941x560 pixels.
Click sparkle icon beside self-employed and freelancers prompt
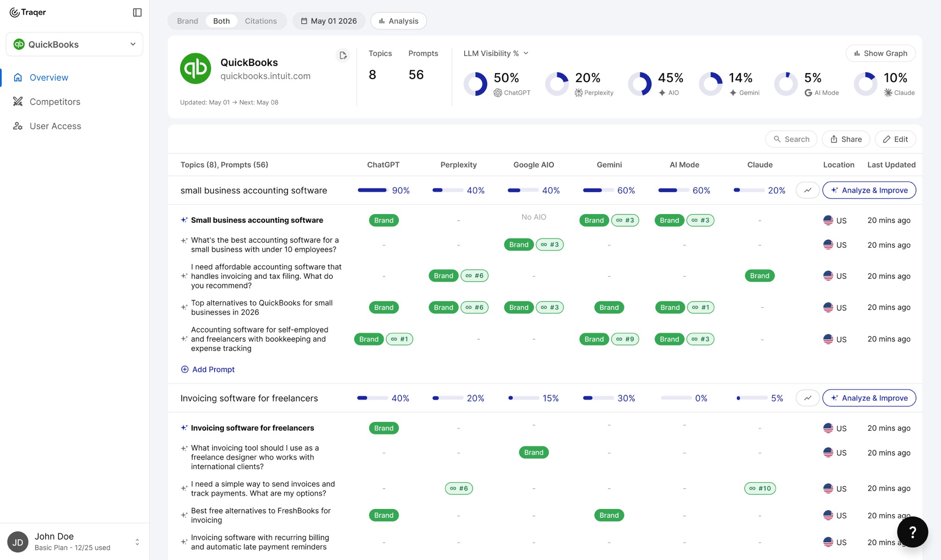click(x=184, y=339)
